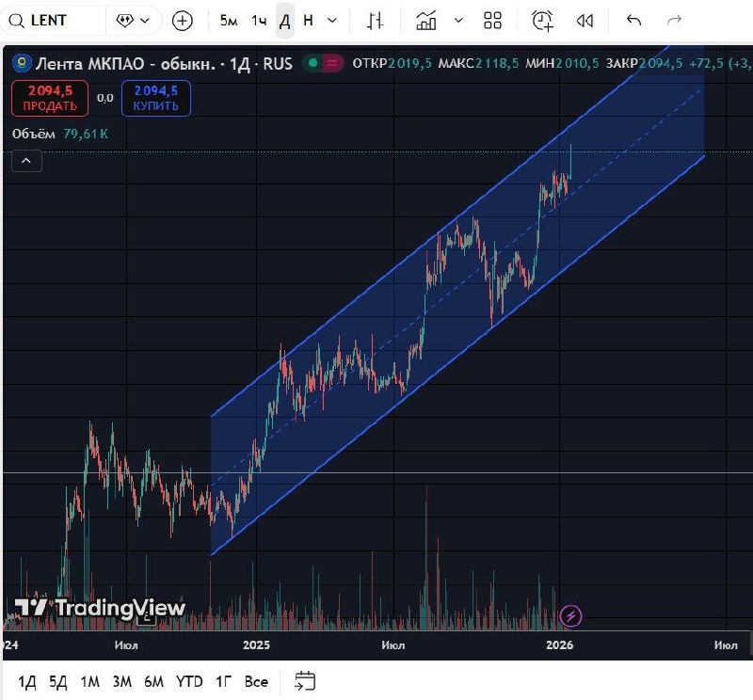Viewport: 753px width, 700px height.
Task: Click the Объём indicator label
Action: 34,134
